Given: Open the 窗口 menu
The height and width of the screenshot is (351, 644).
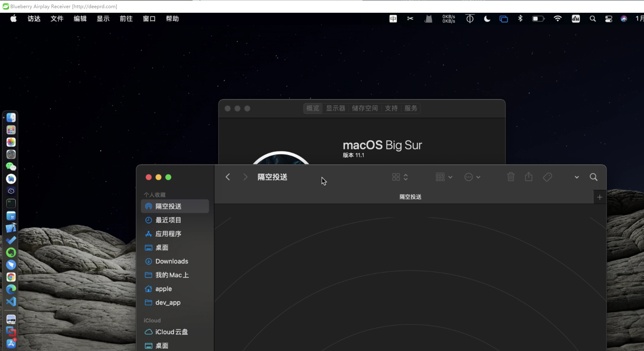Looking at the screenshot, I should click(x=149, y=18).
